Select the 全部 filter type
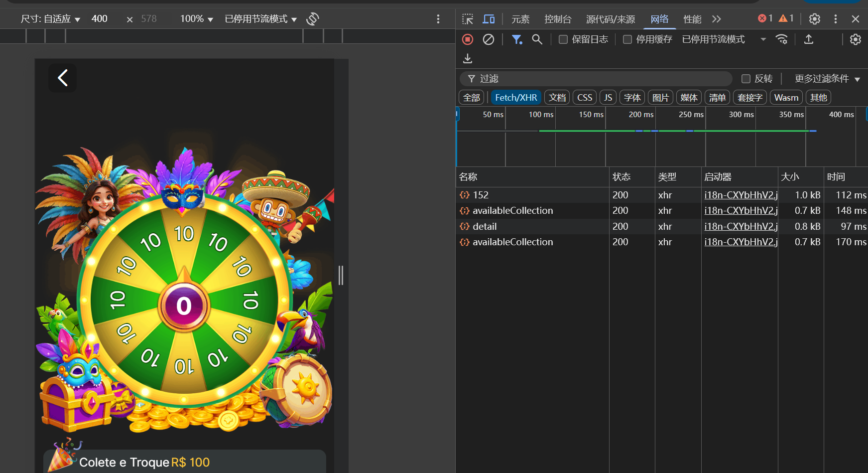Screen dimensions: 868x473 coord(472,98)
